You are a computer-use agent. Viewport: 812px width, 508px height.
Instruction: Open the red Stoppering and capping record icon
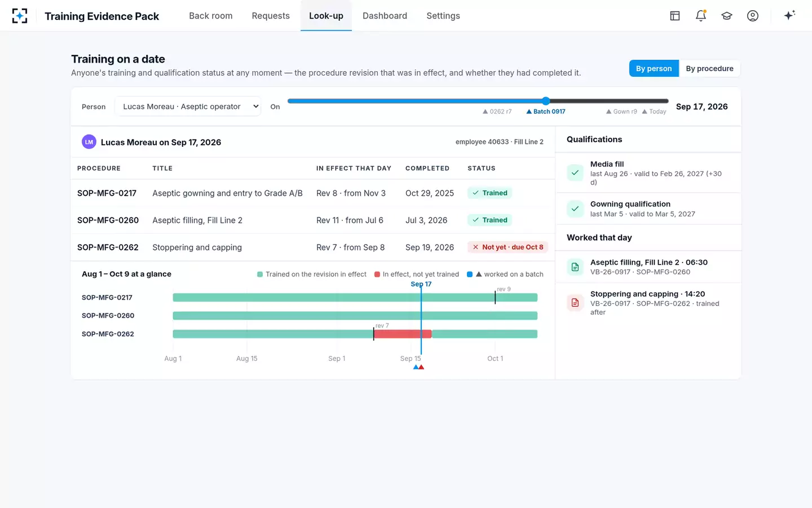coord(575,303)
